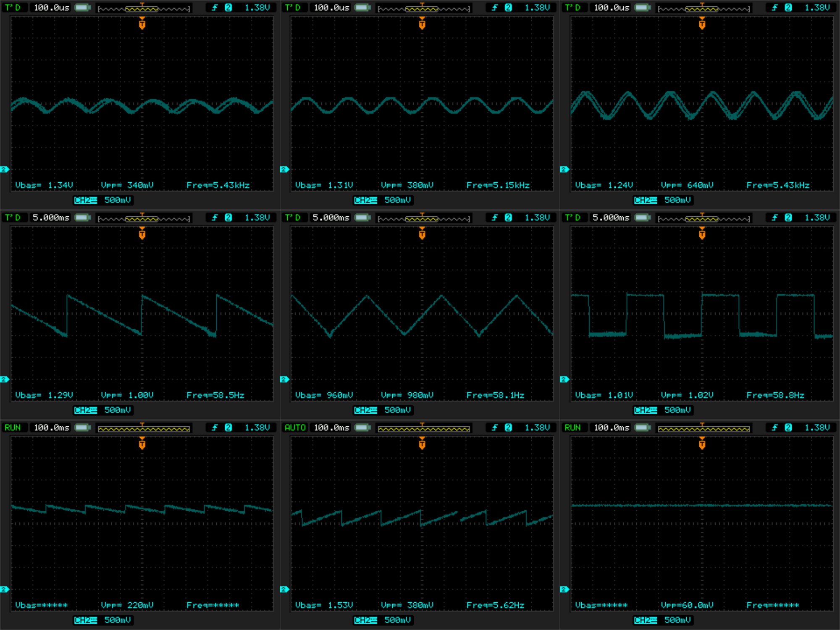
Task: Click the 100.0us timebase in the 640mV panel
Action: (611, 8)
